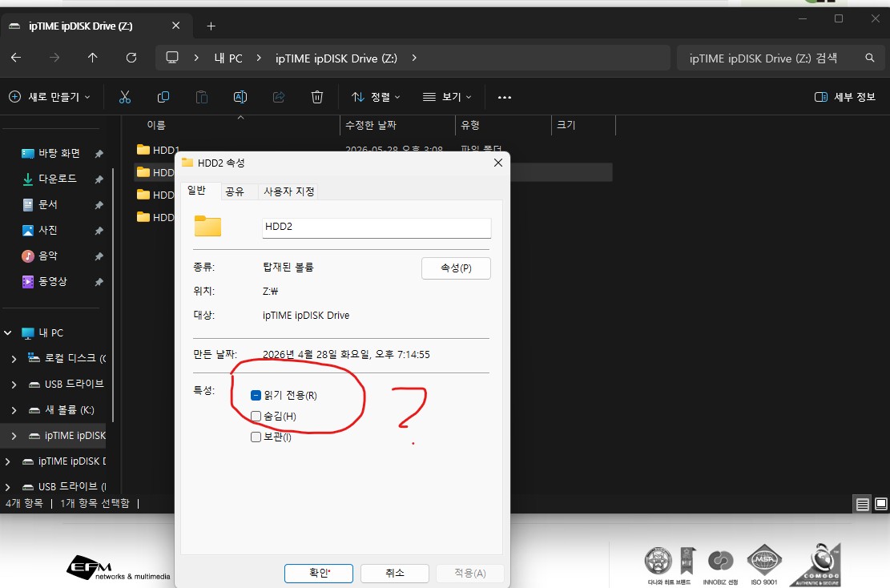Screen dimensions: 890x588
Task: Click chevron after ipTIME ipDISK Drive (Z:) in address bar
Action: pos(414,58)
